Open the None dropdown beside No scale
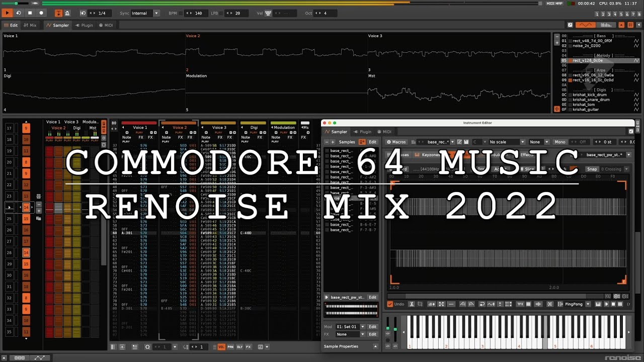Image resolution: width=644 pixels, height=362 pixels. click(538, 142)
